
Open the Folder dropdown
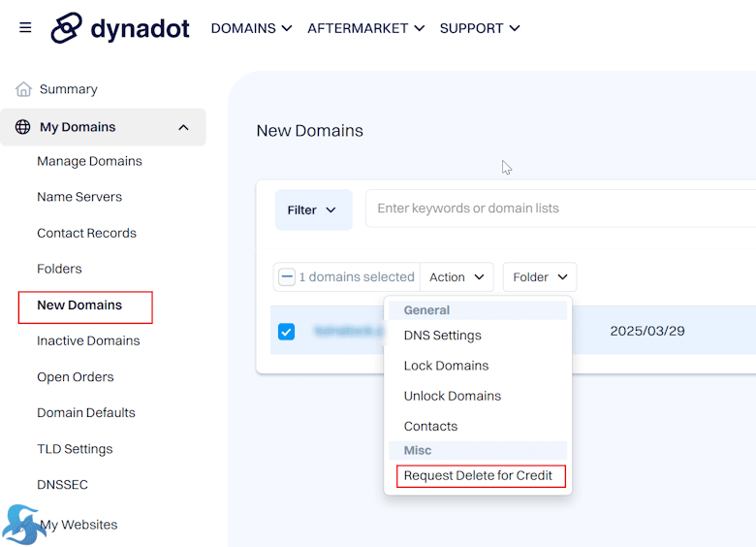click(x=540, y=276)
